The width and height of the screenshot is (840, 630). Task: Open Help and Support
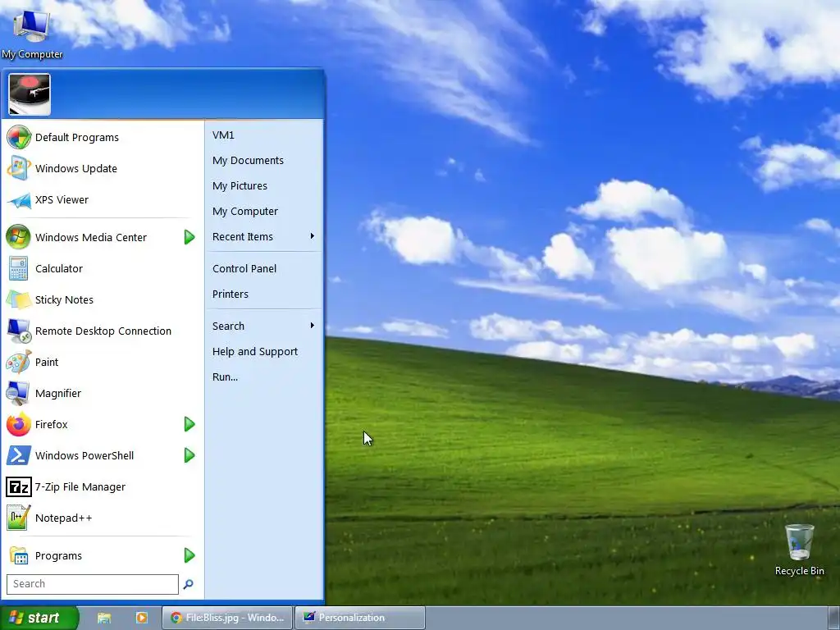[263, 351]
